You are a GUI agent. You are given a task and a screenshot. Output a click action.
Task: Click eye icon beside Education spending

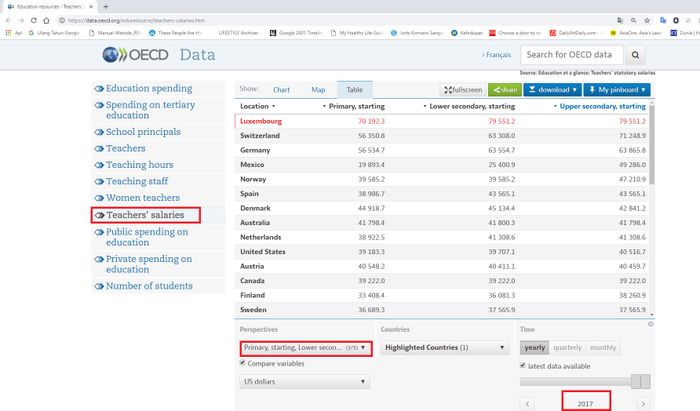point(99,89)
